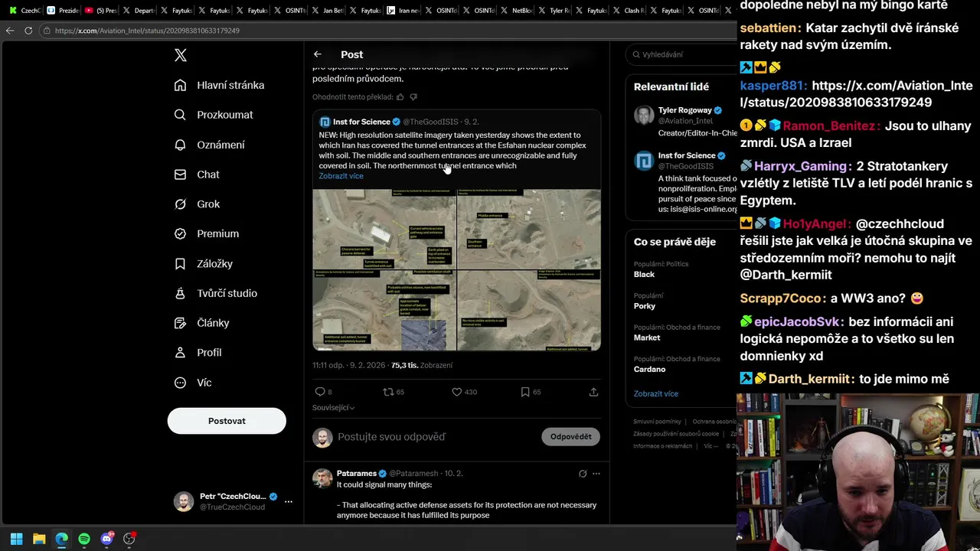
Task: Open trending topic Black
Action: click(x=644, y=274)
